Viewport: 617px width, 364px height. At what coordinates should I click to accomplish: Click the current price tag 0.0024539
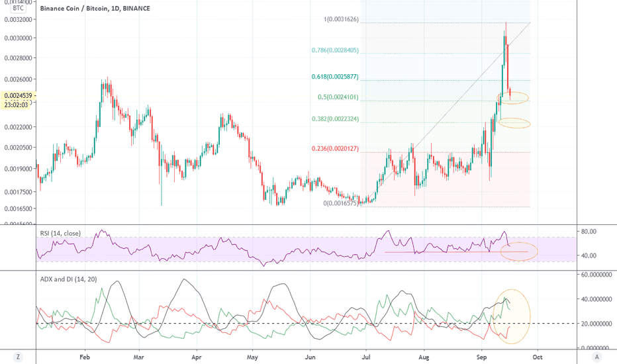click(19, 95)
